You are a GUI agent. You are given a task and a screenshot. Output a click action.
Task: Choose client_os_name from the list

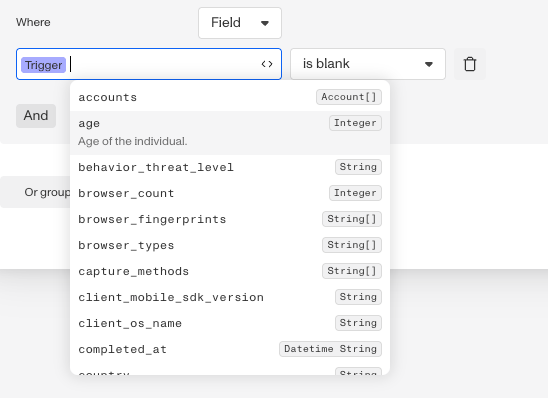click(x=230, y=323)
